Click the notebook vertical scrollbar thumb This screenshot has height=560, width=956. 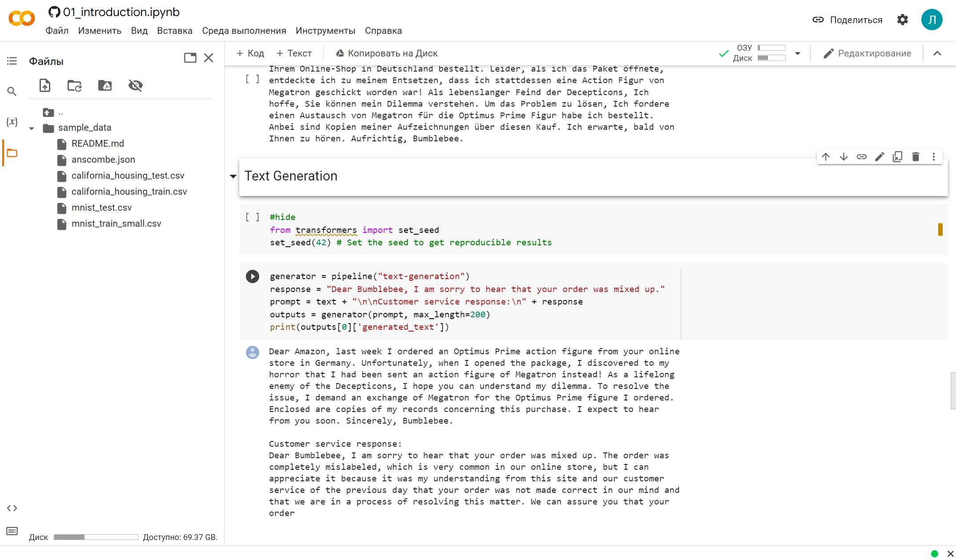(x=953, y=391)
